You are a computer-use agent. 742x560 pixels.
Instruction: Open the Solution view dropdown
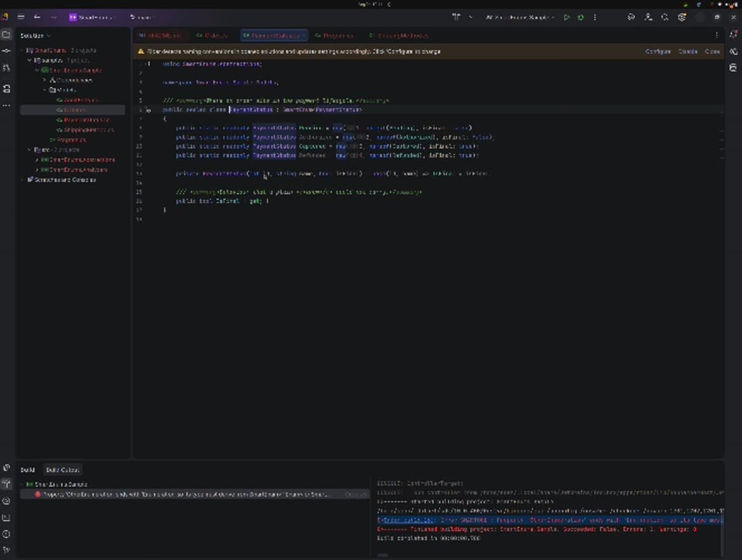[x=36, y=36]
